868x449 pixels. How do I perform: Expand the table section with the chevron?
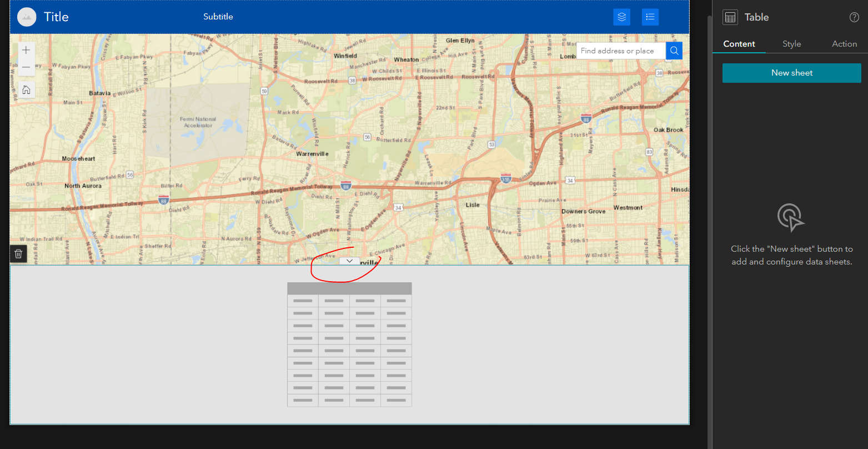point(349,260)
